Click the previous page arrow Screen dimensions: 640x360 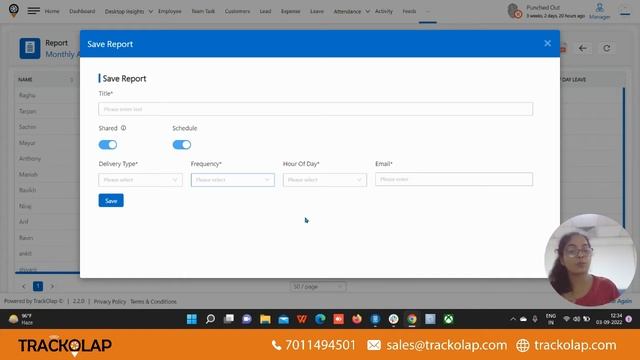click(24, 286)
